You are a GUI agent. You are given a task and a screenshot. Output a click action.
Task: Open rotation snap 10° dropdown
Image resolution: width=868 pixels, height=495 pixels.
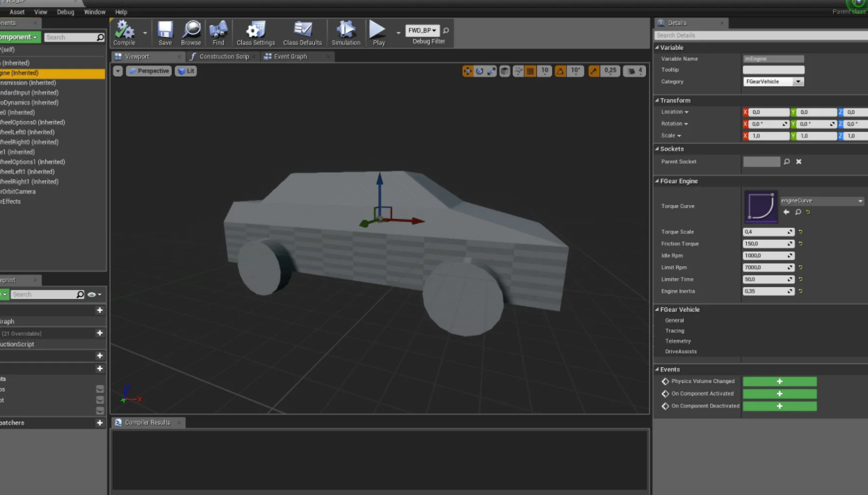(x=576, y=71)
